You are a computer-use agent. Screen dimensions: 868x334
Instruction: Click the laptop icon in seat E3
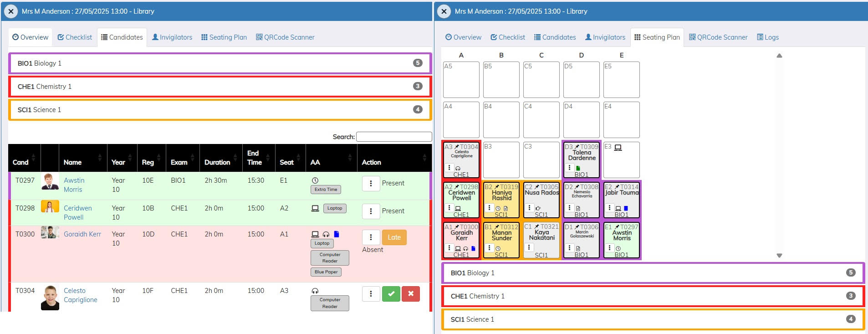618,147
